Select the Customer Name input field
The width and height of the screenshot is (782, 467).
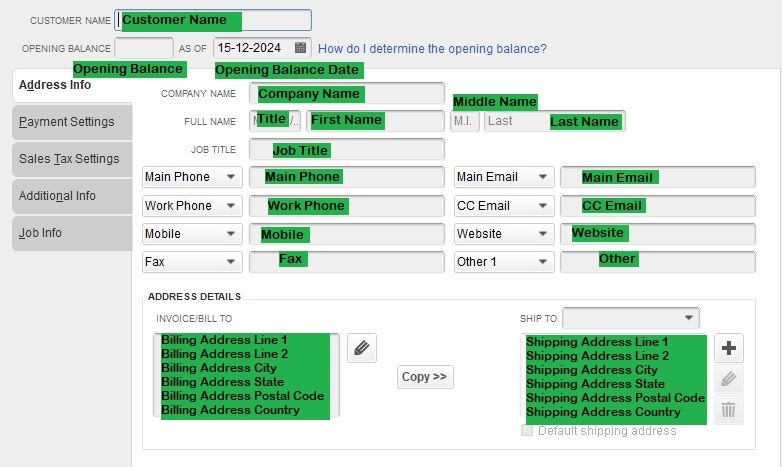coord(213,20)
